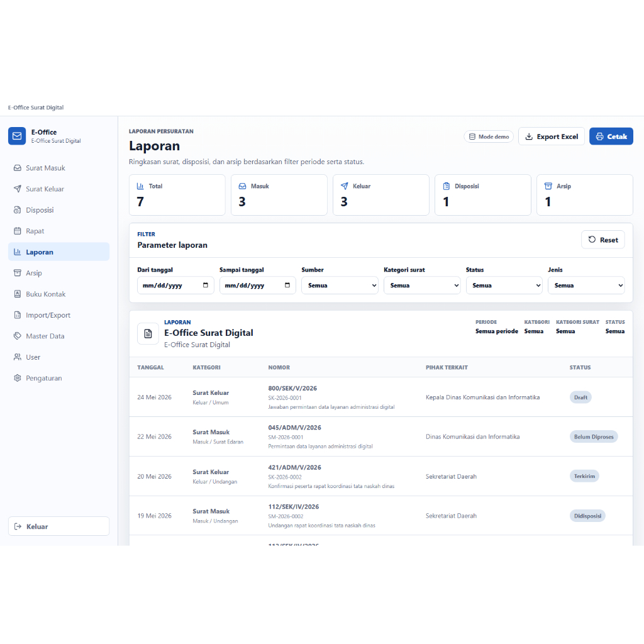The image size is (644, 644).
Task: Click the Arsip box icon in sidebar
Action: 17,273
